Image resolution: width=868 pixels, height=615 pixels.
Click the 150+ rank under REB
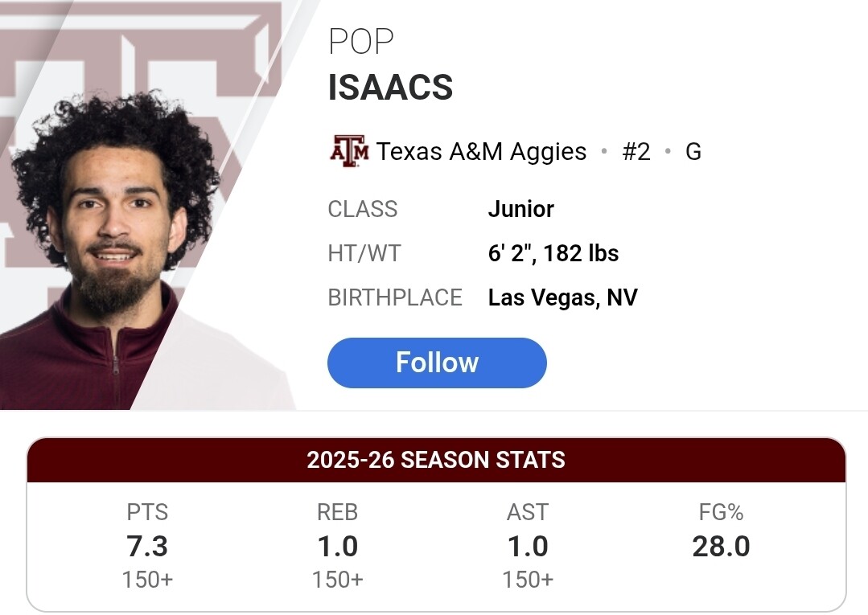(x=338, y=580)
